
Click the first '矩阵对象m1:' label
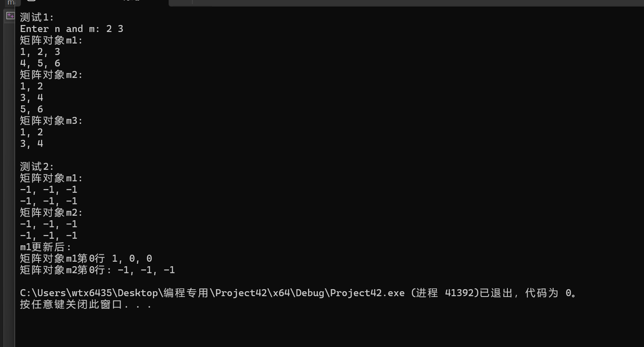click(51, 40)
